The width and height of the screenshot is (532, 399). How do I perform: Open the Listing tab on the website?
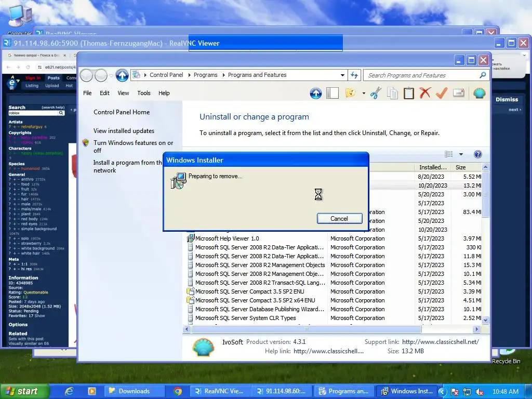pos(32,86)
